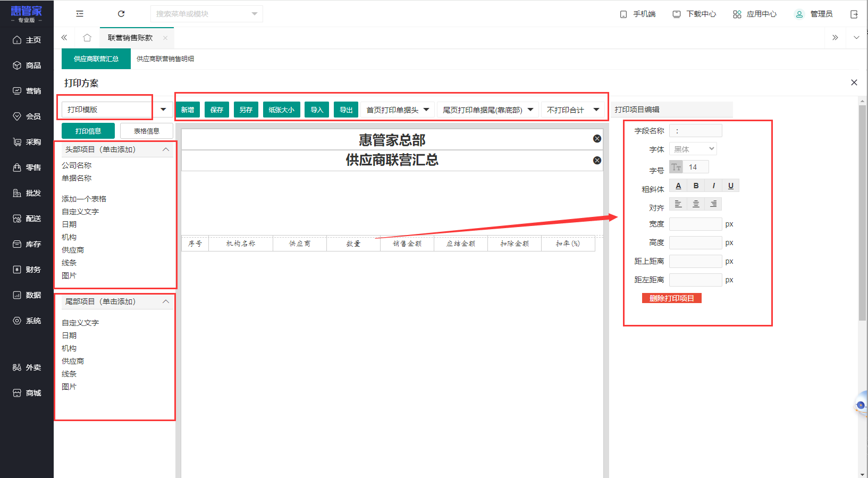Screen dimensions: 868x478
Task: Open the 字体 font dropdown showing 黑体
Action: point(693,149)
